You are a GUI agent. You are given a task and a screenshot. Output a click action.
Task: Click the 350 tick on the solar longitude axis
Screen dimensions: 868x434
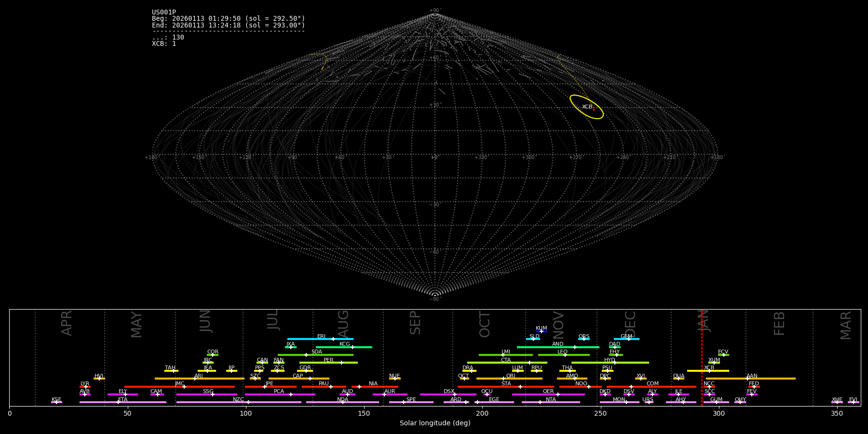(837, 414)
